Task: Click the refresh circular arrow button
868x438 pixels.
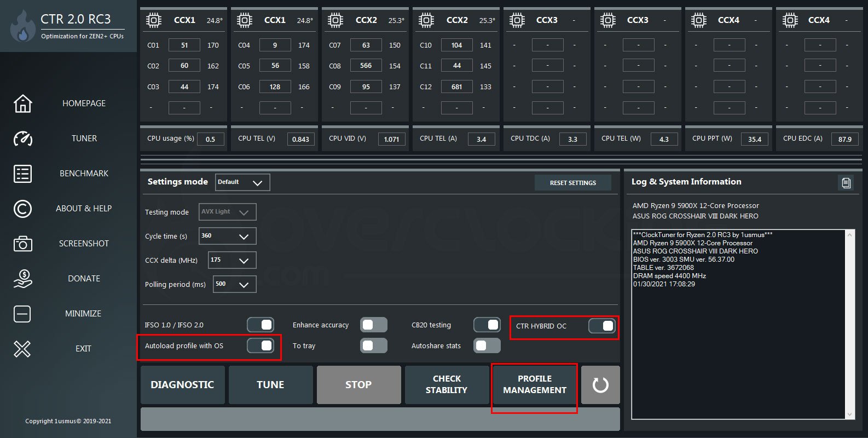Action: pos(600,385)
